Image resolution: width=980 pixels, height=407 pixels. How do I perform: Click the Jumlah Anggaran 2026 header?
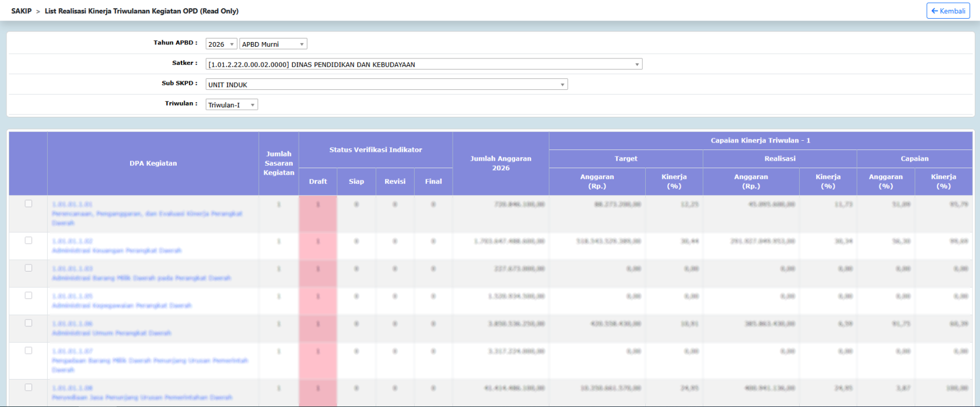(501, 164)
